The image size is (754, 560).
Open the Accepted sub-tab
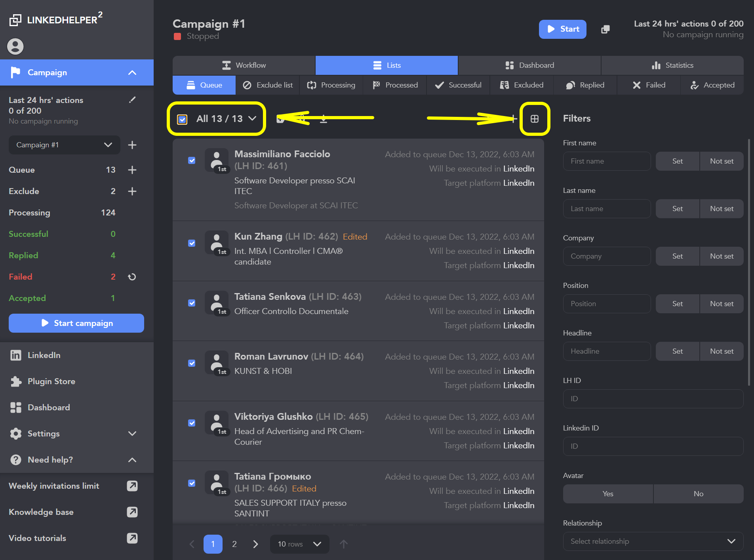(712, 85)
